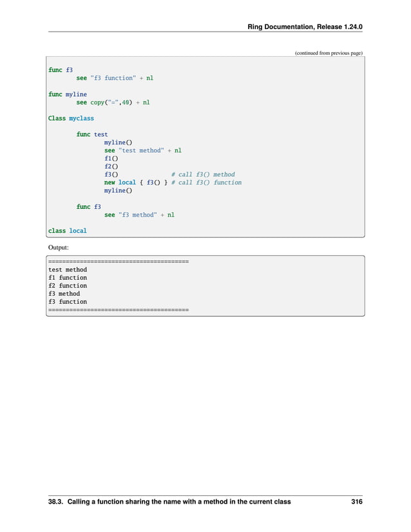Click the "Class myclass" code line
This screenshot has height=532, width=411.
pos(71,119)
